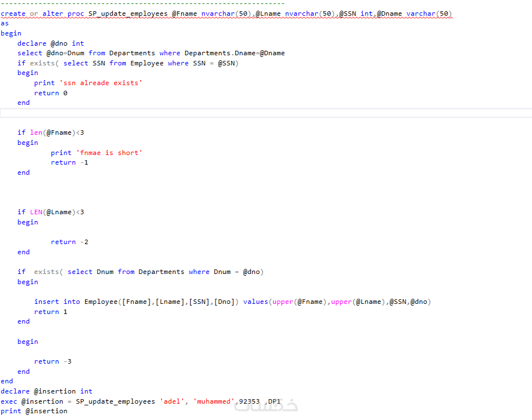Click the procedure name SP_update_employees in header
The width and height of the screenshot is (532, 420).
tap(128, 14)
